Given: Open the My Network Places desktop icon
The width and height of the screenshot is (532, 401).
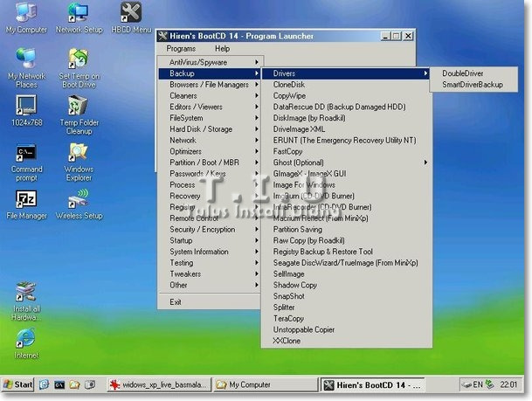Looking at the screenshot, I should point(26,68).
